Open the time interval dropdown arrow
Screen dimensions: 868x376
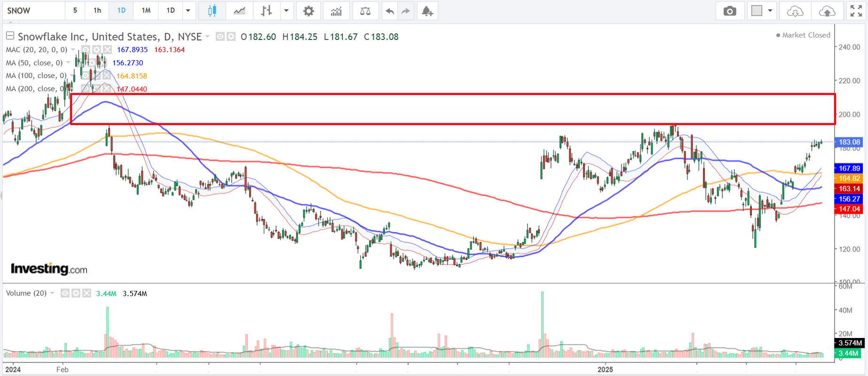tap(188, 11)
